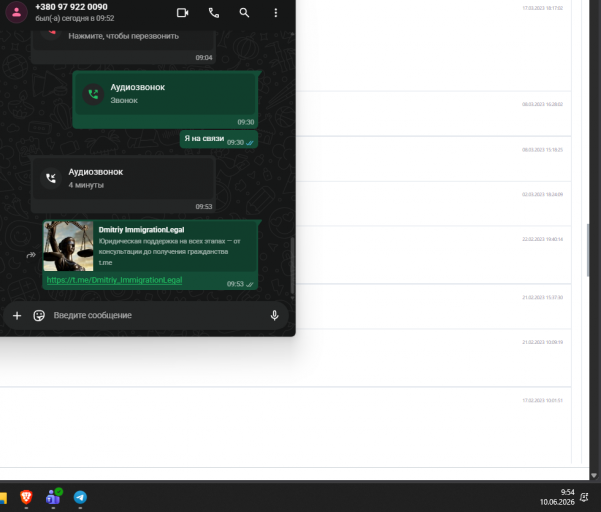The image size is (601, 512).
Task: Click the background page scroll-down arrow
Action: click(x=594, y=475)
